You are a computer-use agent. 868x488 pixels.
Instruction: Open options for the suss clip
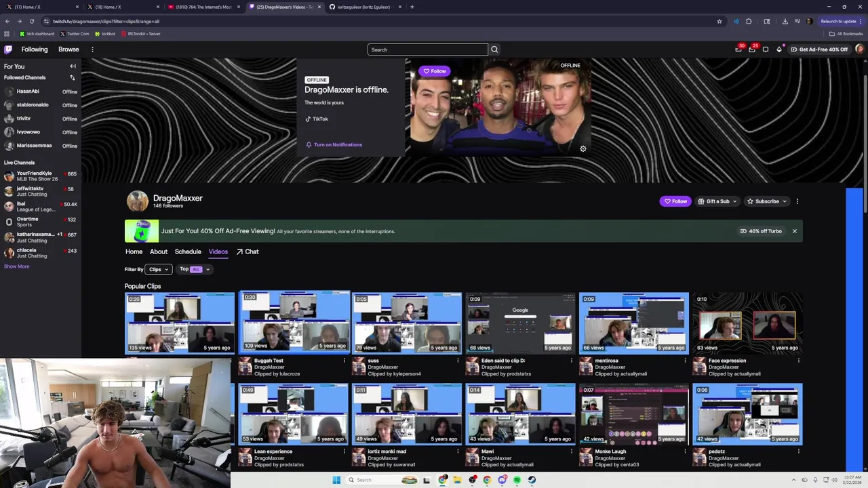coord(458,361)
